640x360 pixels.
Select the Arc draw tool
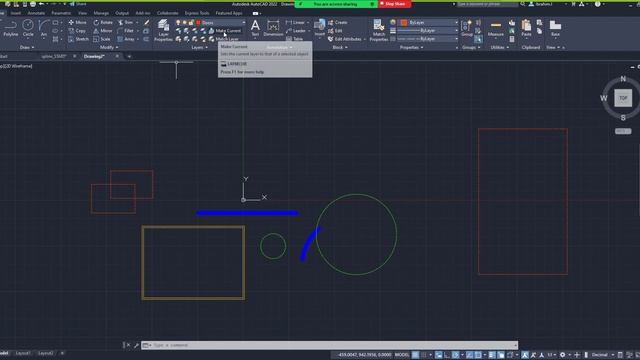pos(44,29)
